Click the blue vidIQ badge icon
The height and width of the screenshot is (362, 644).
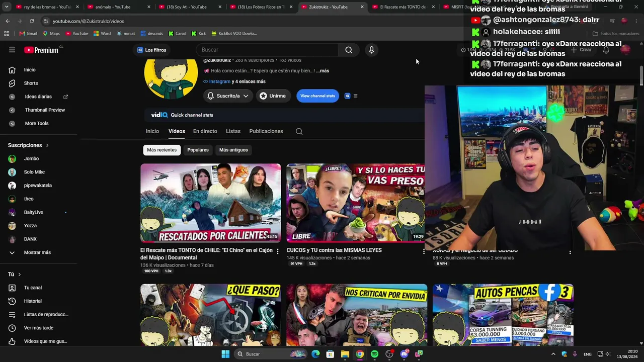point(347,96)
